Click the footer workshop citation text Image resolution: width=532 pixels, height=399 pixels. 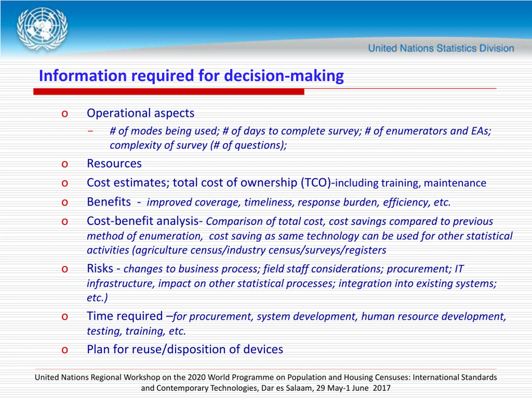point(266,382)
